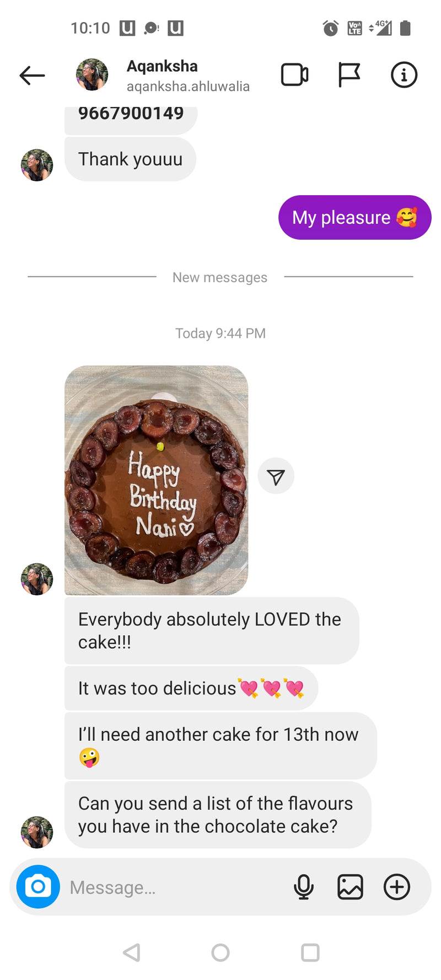Open Aqanksha's header profile picture

tap(92, 74)
